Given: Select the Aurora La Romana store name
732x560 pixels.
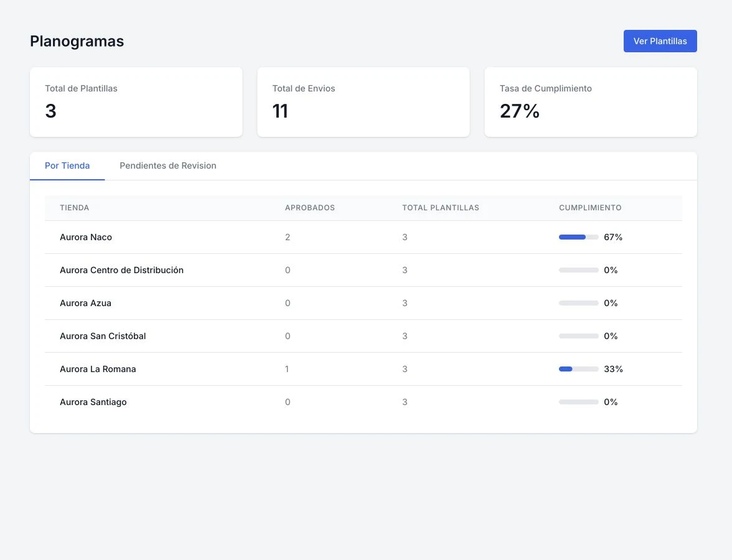Looking at the screenshot, I should 98,369.
